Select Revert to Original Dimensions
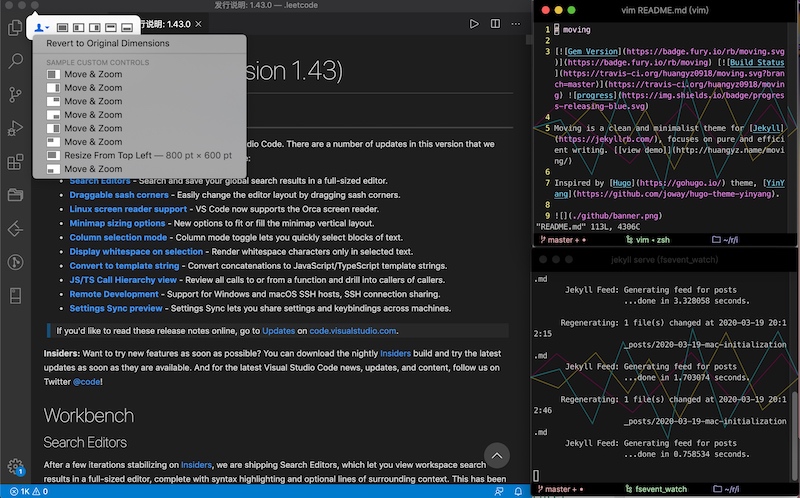800x498 pixels. pos(108,43)
